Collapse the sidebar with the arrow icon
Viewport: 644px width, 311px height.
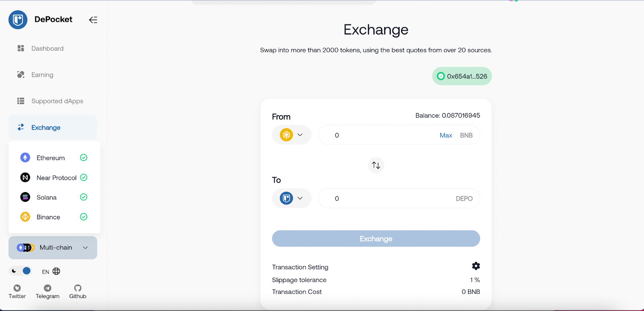[x=93, y=20]
